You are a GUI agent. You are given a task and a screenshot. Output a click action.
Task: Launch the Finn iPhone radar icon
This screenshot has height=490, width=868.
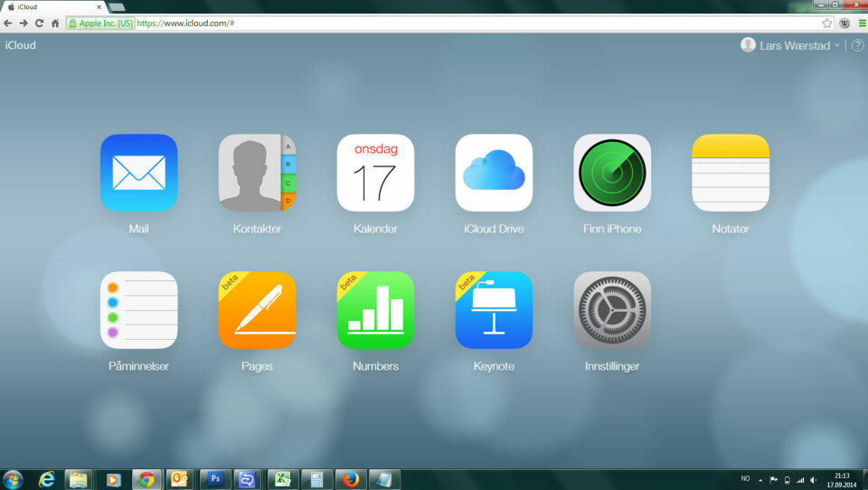(612, 172)
